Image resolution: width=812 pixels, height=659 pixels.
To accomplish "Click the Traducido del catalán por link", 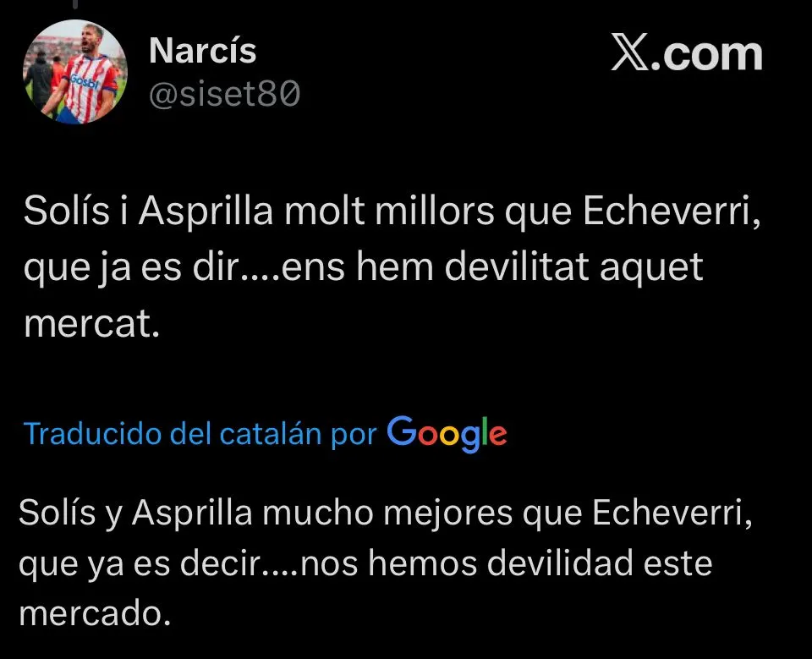I will point(200,434).
